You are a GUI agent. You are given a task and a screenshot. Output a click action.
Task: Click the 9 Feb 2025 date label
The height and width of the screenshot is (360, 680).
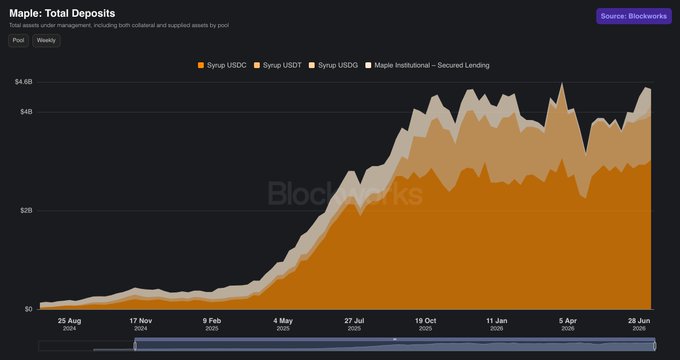[212, 324]
